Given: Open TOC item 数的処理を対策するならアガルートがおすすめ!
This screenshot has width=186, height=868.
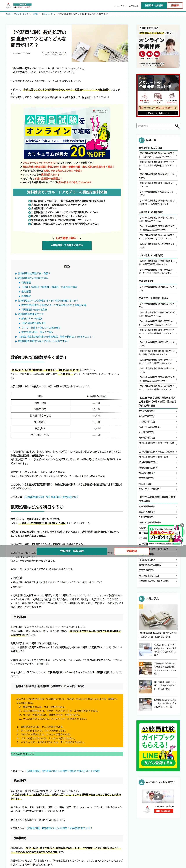Looking at the screenshot, I should tap(43, 341).
